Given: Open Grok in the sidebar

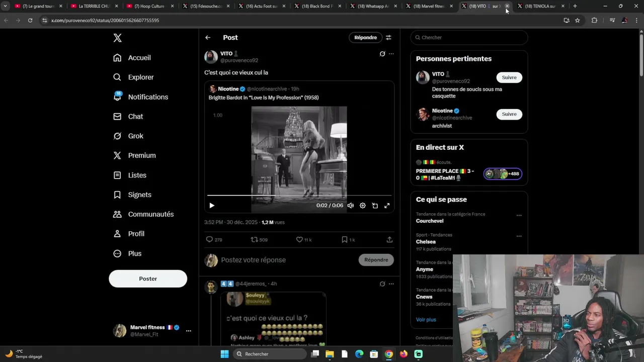Looking at the screenshot, I should tap(129, 136).
